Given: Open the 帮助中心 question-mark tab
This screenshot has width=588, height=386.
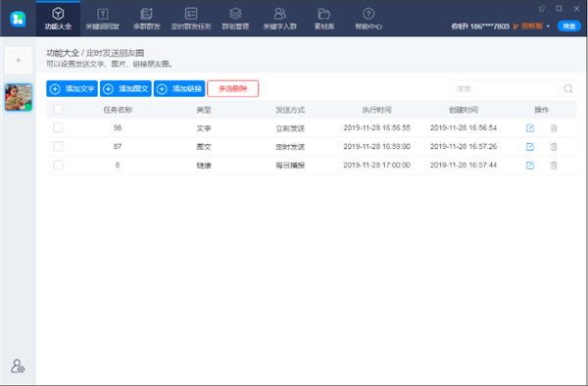Looking at the screenshot, I should point(368,19).
